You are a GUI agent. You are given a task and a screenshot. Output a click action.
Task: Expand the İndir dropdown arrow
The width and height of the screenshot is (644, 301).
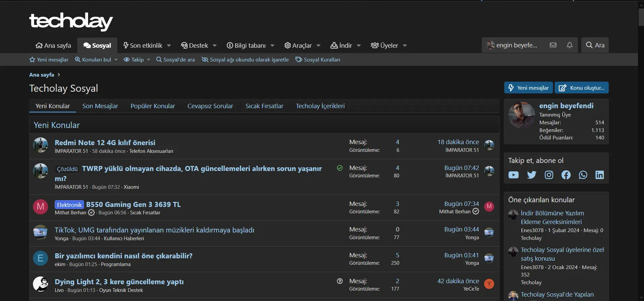point(359,45)
